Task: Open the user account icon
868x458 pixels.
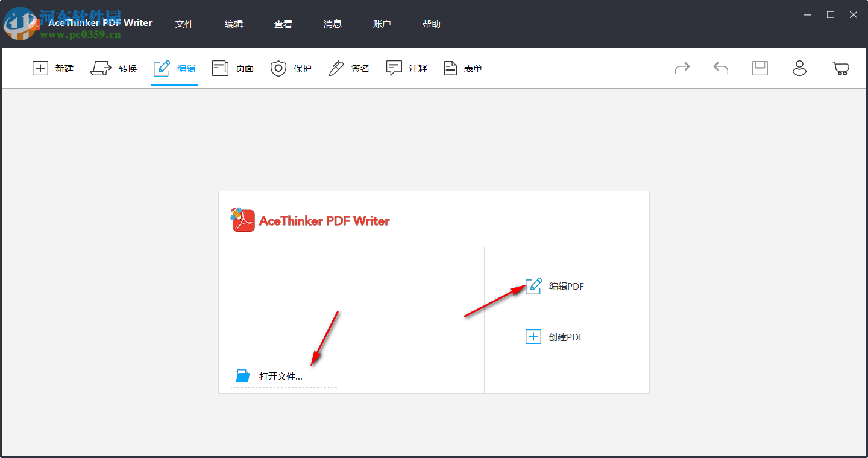Action: [x=799, y=68]
